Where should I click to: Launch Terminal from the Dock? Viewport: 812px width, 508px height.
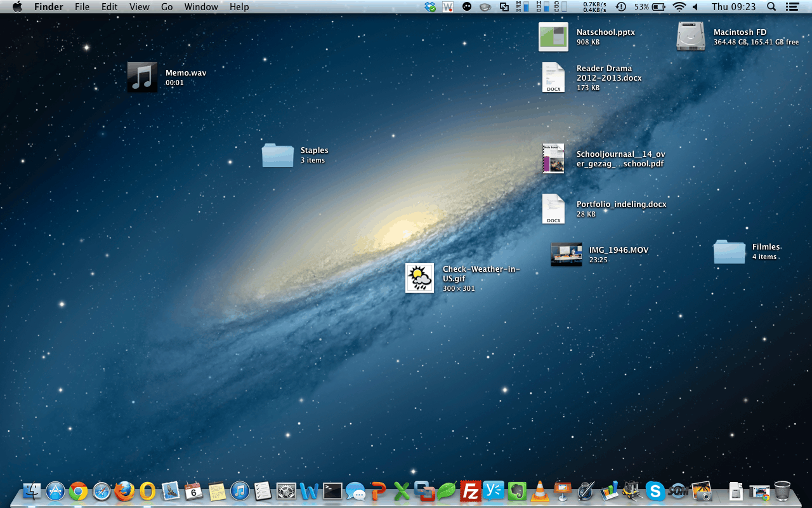(332, 491)
